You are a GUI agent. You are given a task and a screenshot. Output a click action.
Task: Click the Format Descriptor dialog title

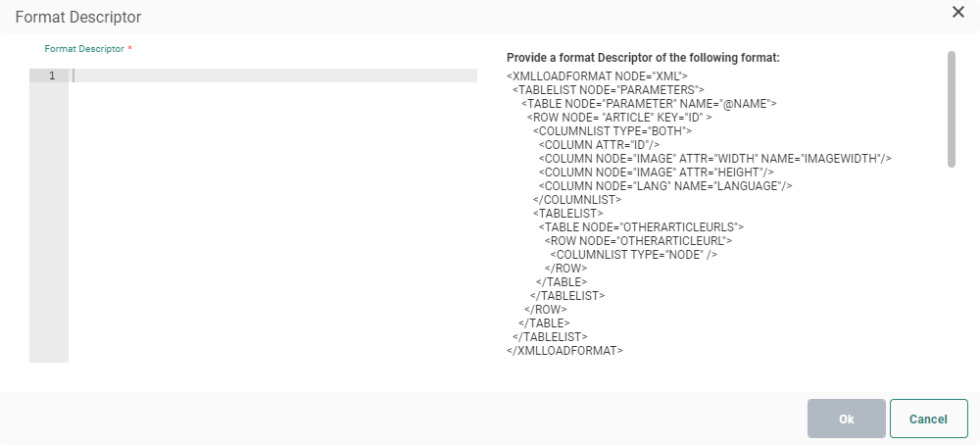click(x=78, y=17)
